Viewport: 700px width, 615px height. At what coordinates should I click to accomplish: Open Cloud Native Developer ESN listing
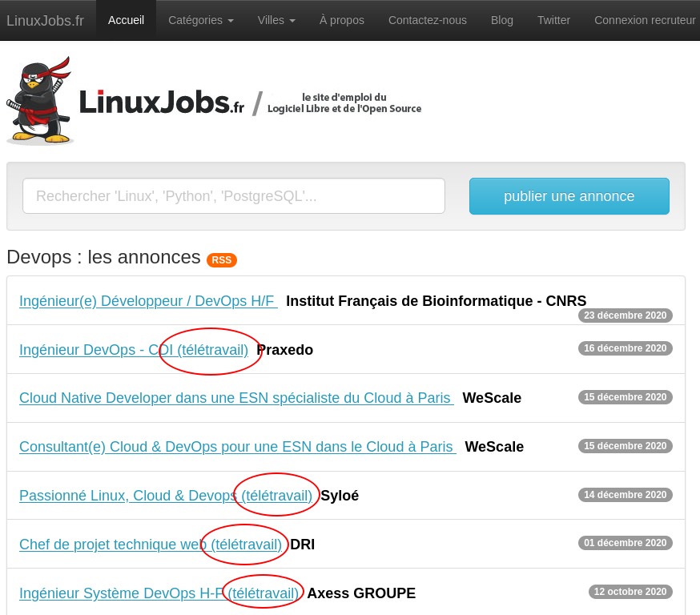click(236, 398)
